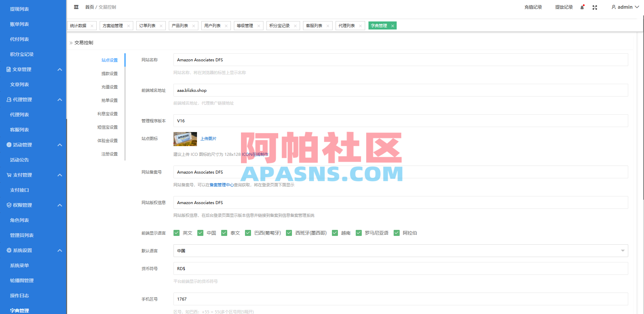Click the 网站名称 input field
This screenshot has height=314, width=644.
(x=399, y=60)
